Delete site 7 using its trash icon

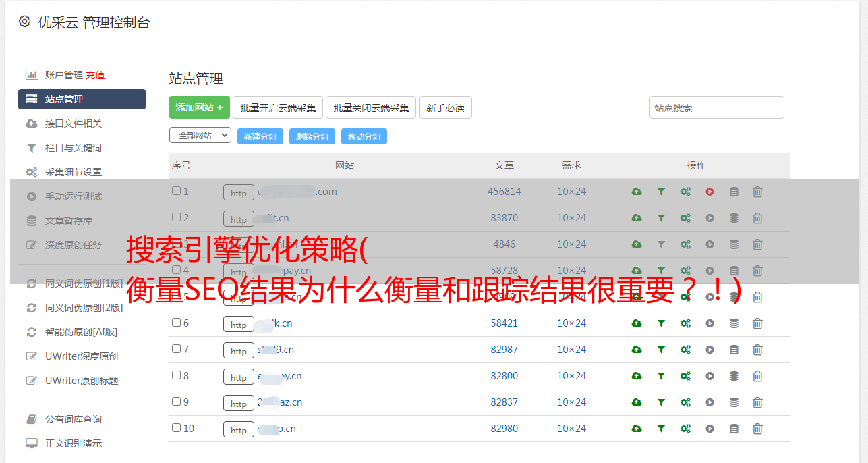[x=757, y=350]
